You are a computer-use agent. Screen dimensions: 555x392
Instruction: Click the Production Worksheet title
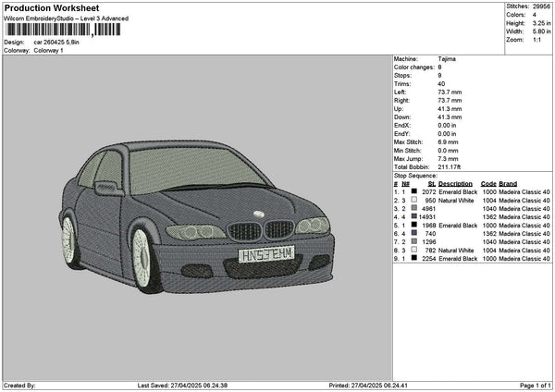coord(52,7)
